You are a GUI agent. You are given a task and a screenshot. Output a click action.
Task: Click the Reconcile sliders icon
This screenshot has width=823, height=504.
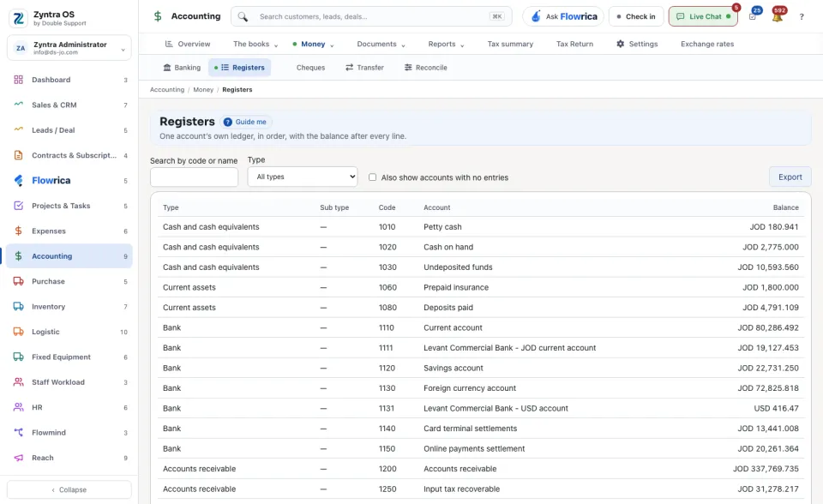[x=408, y=68]
